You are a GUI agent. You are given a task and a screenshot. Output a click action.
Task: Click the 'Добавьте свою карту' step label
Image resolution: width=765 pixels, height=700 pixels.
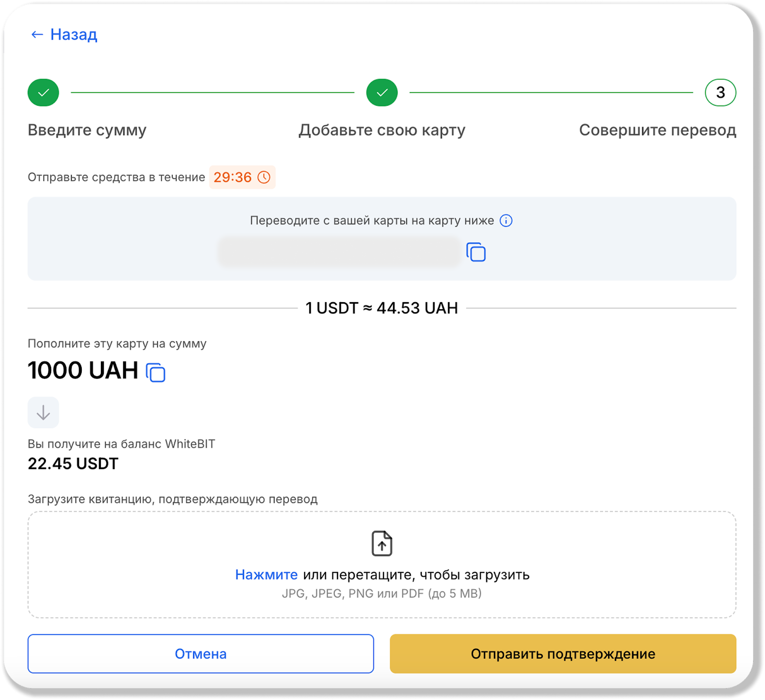click(x=382, y=130)
